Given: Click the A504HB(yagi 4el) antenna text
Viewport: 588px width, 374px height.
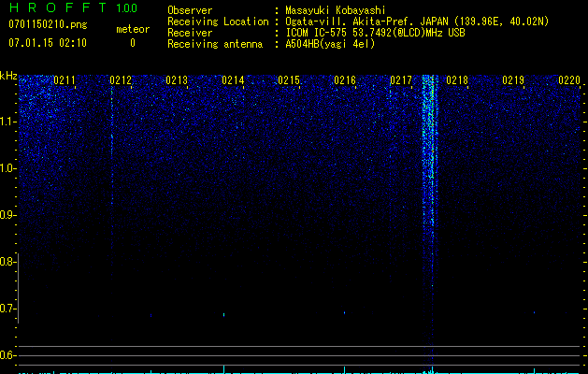Looking at the screenshot, I should tap(330, 44).
